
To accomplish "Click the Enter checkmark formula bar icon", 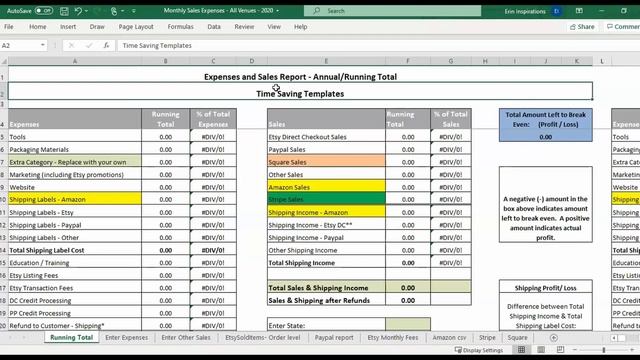I will click(x=89, y=45).
